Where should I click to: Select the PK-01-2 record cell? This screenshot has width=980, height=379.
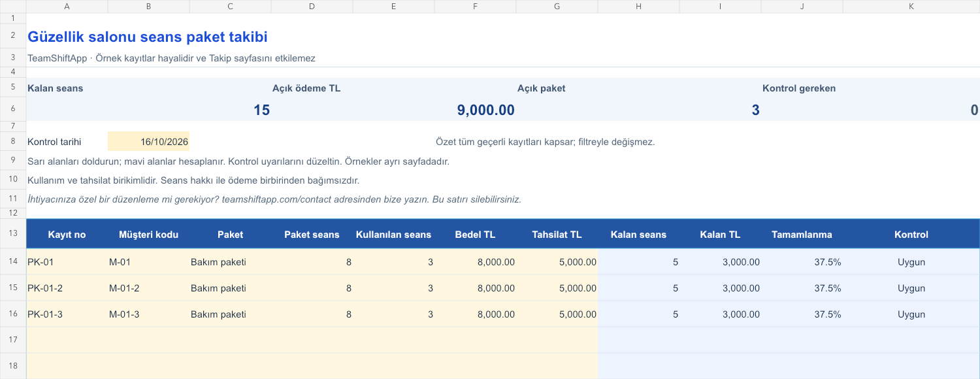point(67,288)
